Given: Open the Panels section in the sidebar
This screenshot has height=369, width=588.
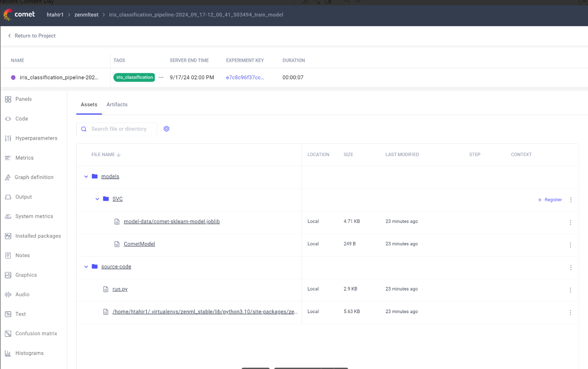Looking at the screenshot, I should pyautogui.click(x=23, y=99).
